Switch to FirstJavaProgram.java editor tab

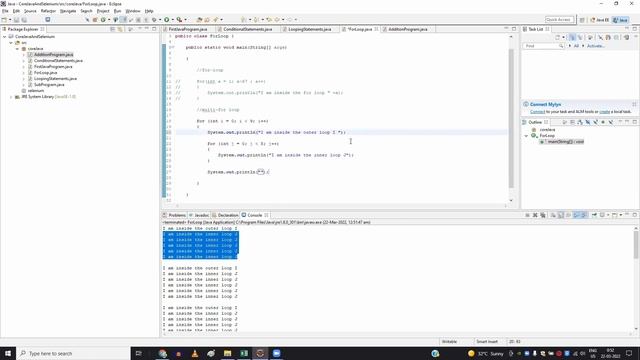pos(188,29)
